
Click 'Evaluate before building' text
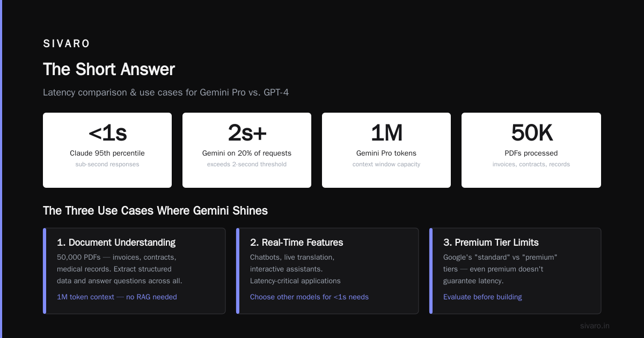(482, 297)
